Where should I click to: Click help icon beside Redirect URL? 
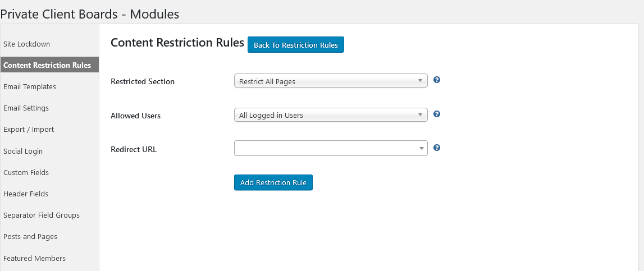coord(437,148)
